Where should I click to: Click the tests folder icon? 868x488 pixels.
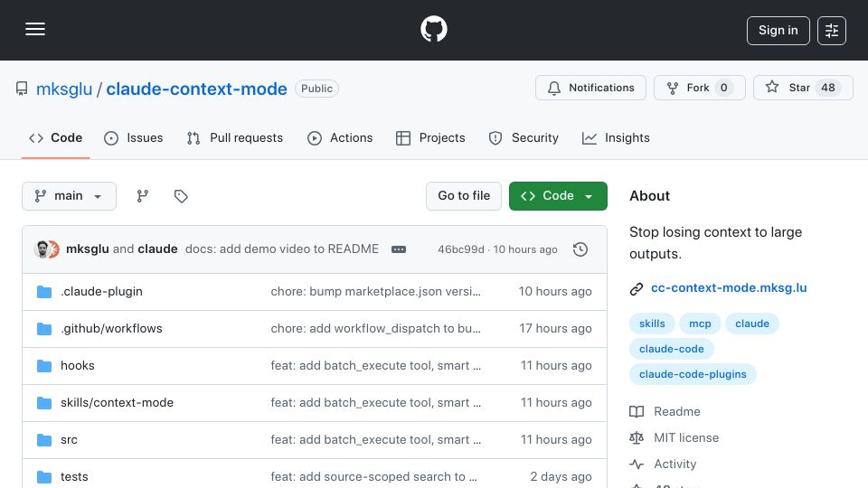tap(44, 477)
